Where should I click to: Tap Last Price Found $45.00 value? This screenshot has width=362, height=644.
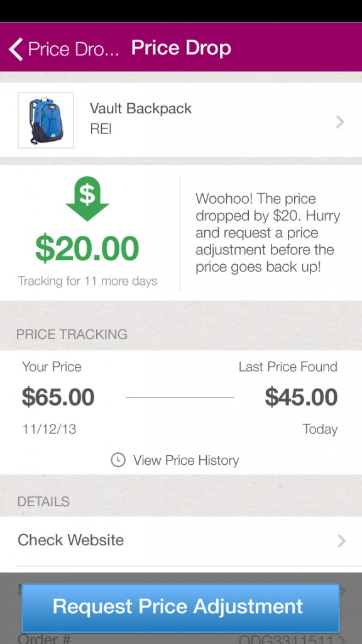[301, 397]
